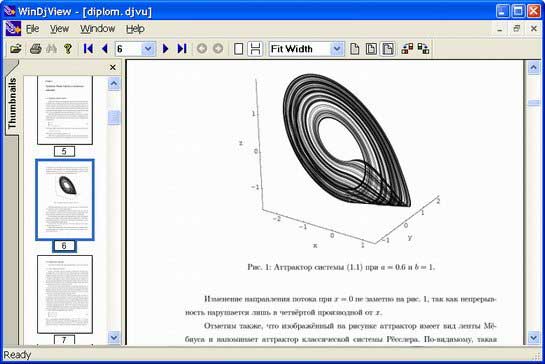Click the page 6 number label

tap(64, 246)
